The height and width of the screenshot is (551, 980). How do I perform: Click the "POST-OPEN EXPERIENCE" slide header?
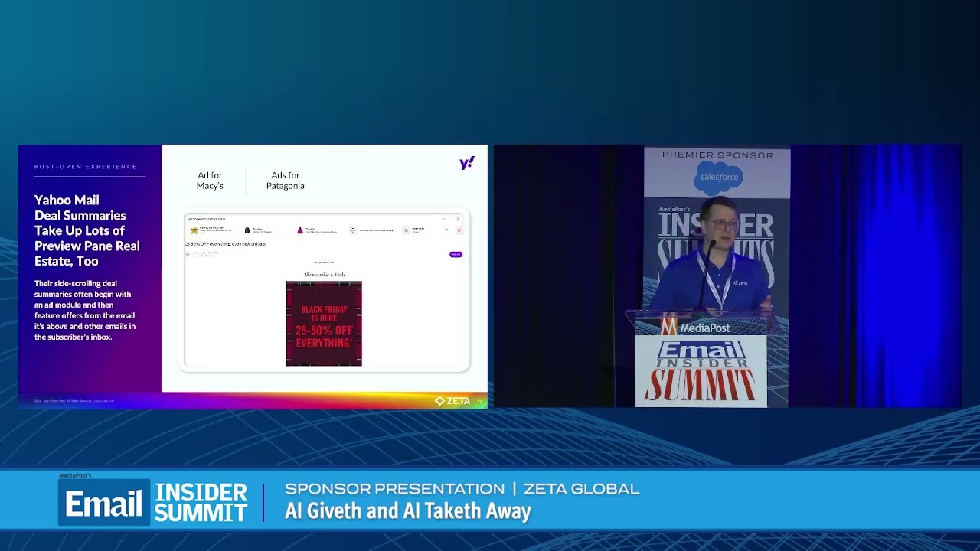pos(86,167)
